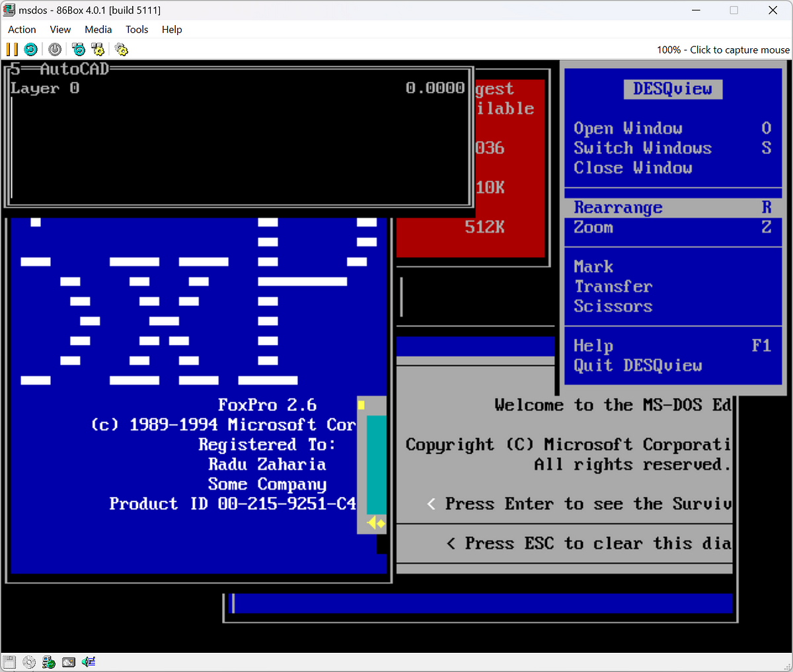The height and width of the screenshot is (672, 793).
Task: Open the Action menu
Action: click(x=22, y=30)
